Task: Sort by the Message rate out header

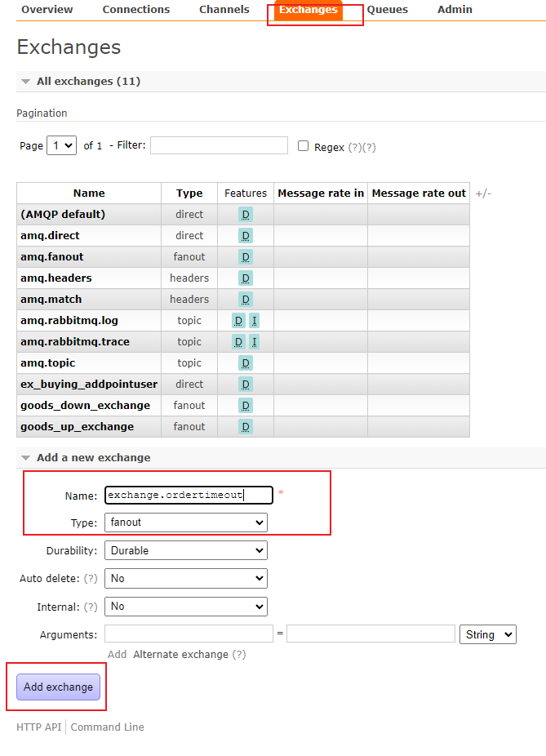Action: 419,193
